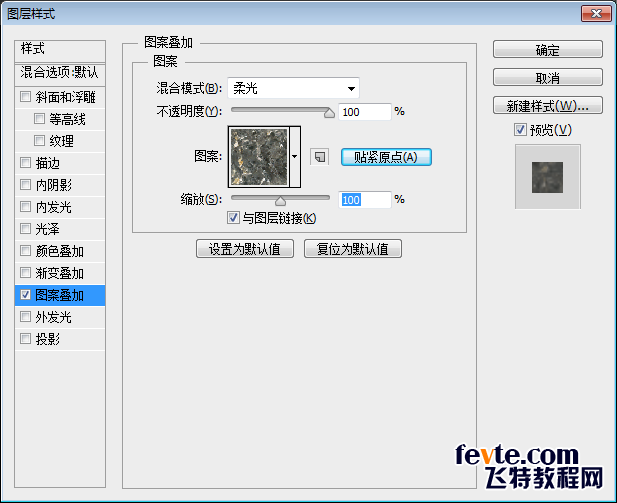Toggle the 与图层链接 checkbox
The image size is (617, 503).
[x=233, y=218]
